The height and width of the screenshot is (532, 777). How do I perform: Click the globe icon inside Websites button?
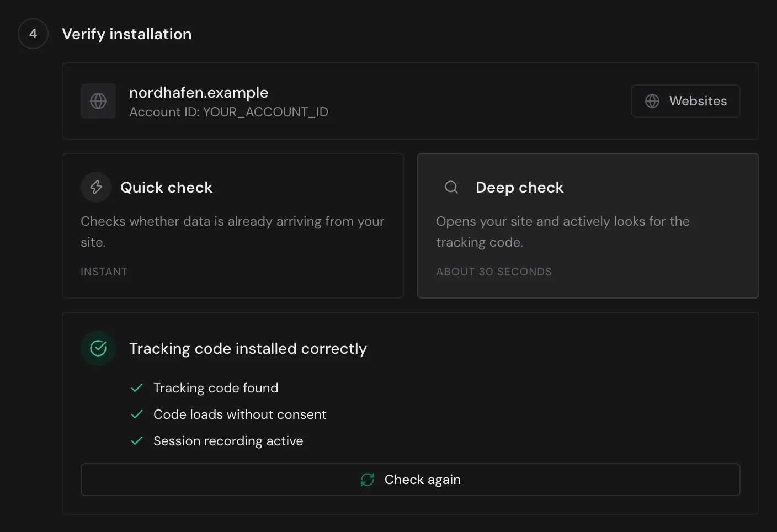652,101
